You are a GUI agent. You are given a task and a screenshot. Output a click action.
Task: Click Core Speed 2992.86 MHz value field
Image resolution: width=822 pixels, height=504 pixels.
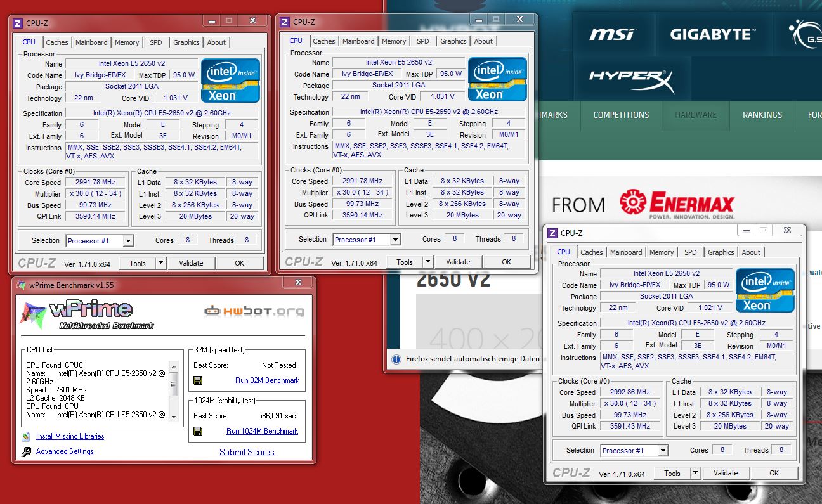pos(629,392)
